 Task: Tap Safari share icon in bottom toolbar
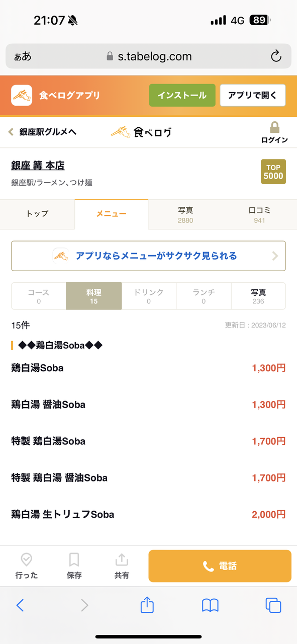147,604
